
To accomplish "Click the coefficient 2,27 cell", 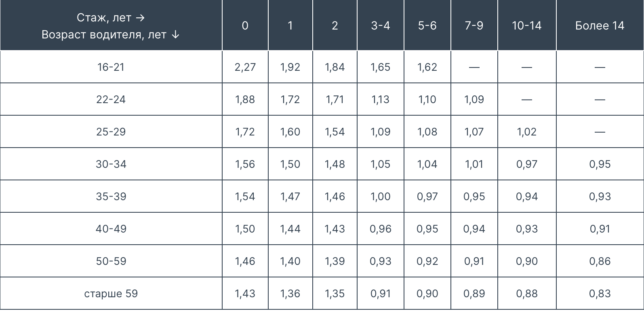I will 245,67.
